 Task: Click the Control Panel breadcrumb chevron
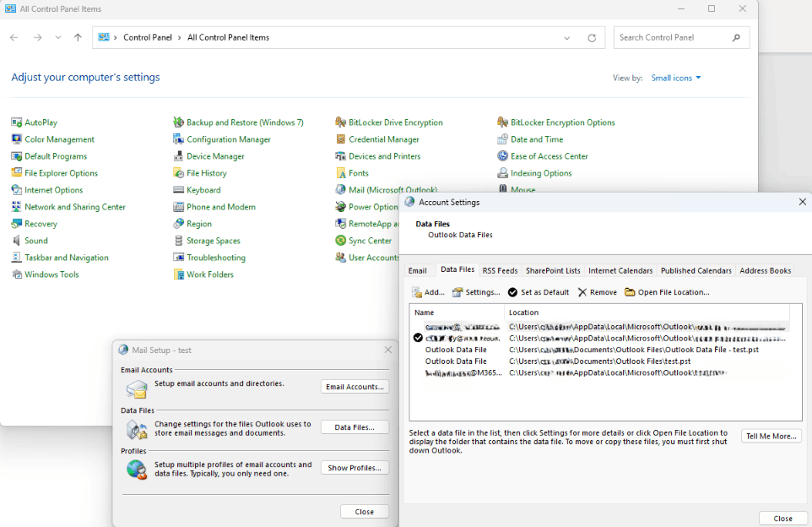coord(179,37)
